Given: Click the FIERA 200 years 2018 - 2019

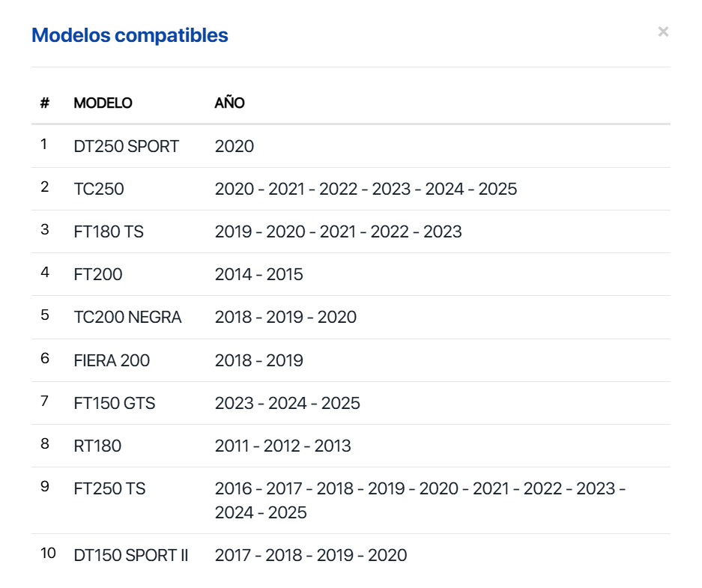Looking at the screenshot, I should 258,361.
